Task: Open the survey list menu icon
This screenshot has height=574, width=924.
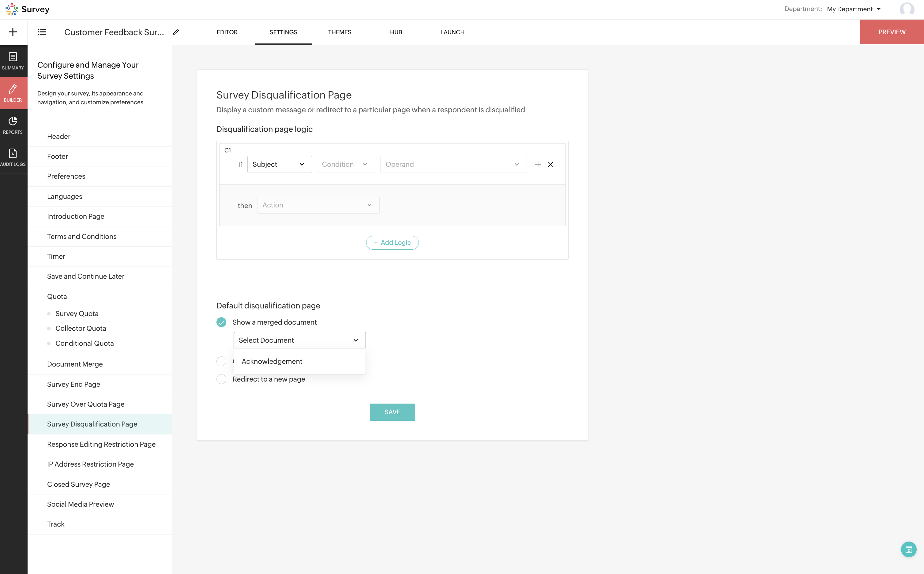Action: 42,32
